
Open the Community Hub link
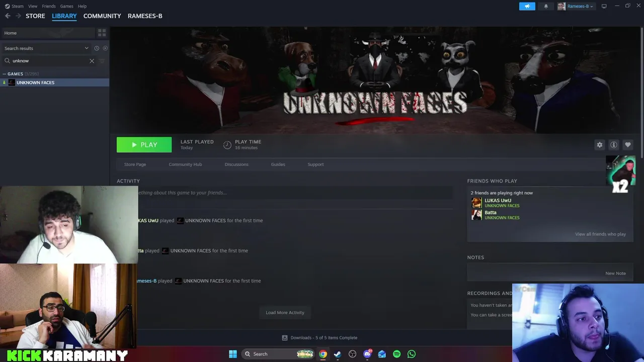click(x=185, y=164)
